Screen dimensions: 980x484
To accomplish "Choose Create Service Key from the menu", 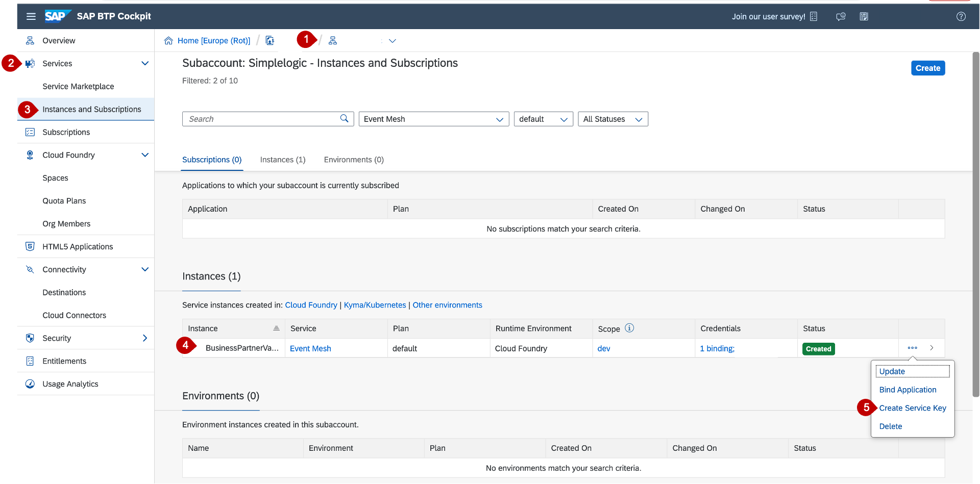I will click(913, 408).
